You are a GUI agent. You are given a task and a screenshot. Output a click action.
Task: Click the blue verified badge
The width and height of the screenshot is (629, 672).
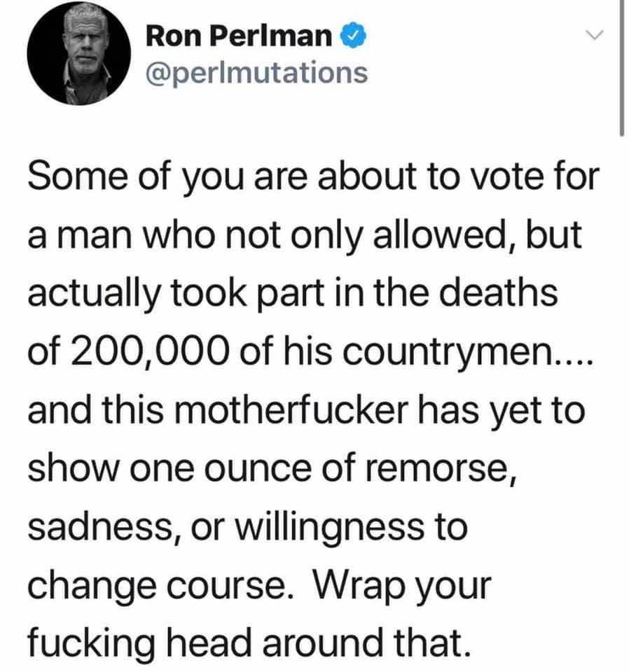(x=353, y=36)
